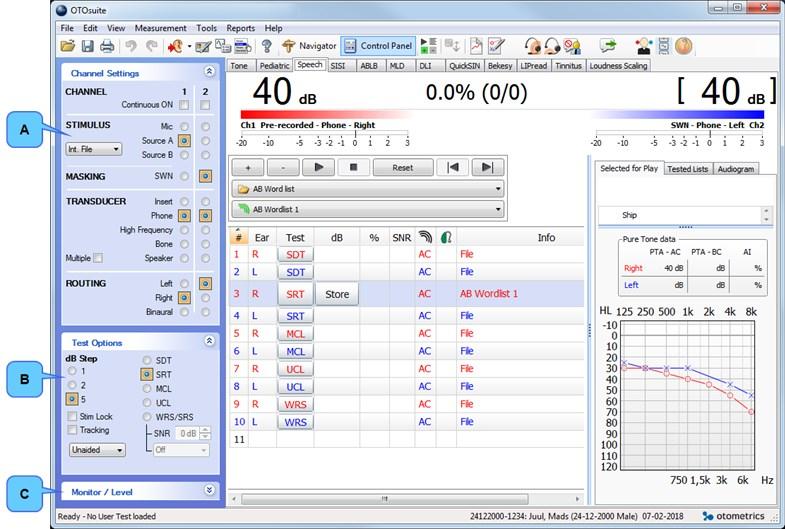Click the film-strip icon in toolbar
This screenshot has width=785, height=529.
click(x=664, y=46)
